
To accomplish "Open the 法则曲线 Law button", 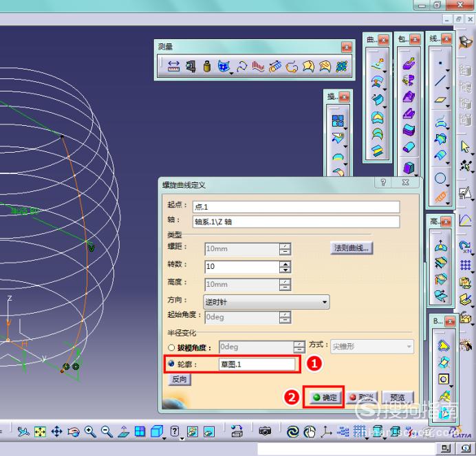I will coord(351,248).
